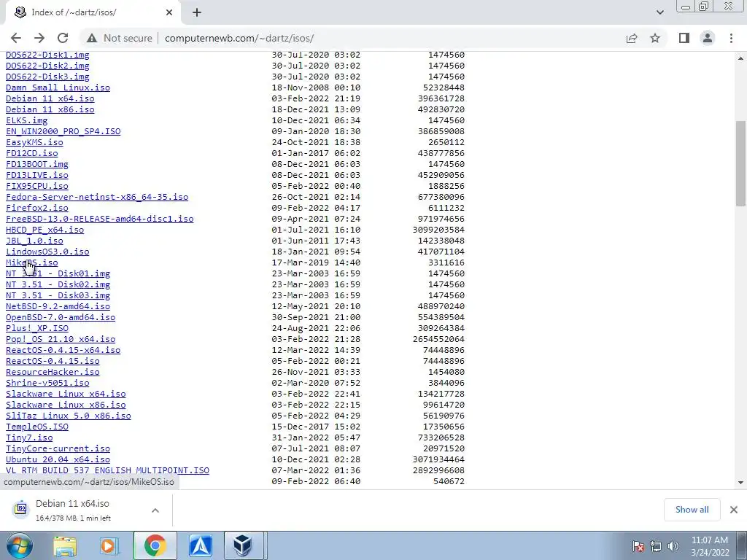Open a new browser tab
The width and height of the screenshot is (747, 560).
pos(197,12)
